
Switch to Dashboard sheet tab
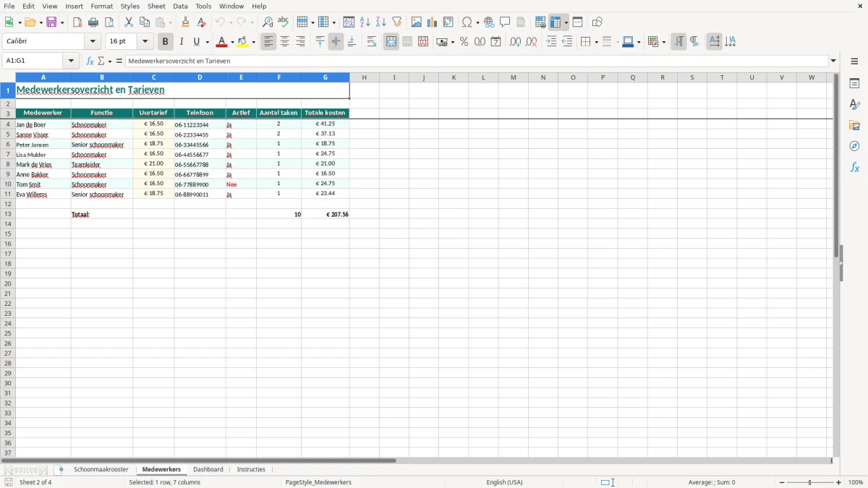(x=208, y=470)
